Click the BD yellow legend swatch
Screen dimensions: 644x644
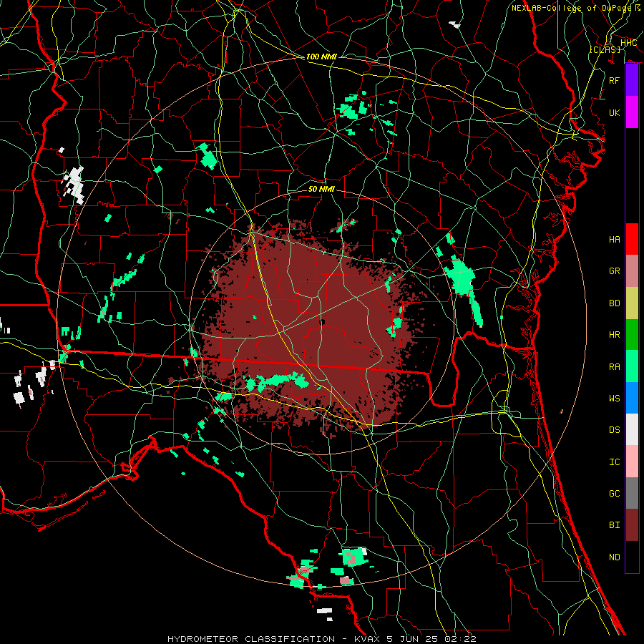632,303
